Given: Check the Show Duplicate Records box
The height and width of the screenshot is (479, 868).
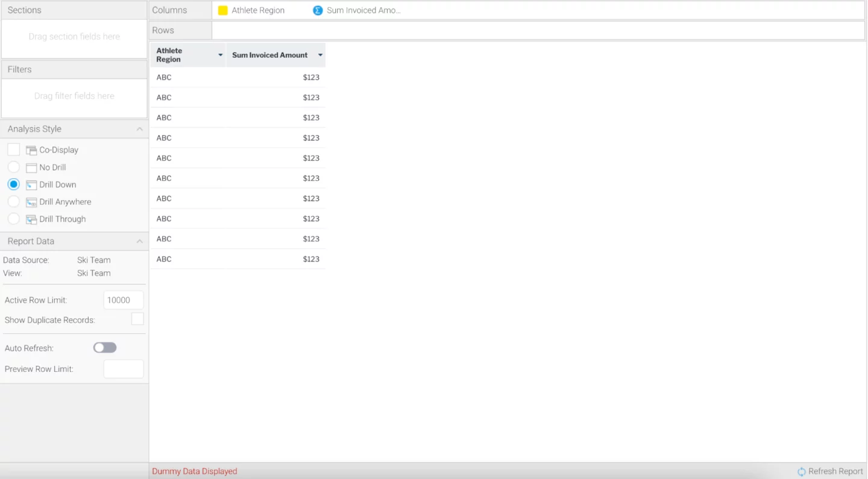Looking at the screenshot, I should pyautogui.click(x=137, y=319).
